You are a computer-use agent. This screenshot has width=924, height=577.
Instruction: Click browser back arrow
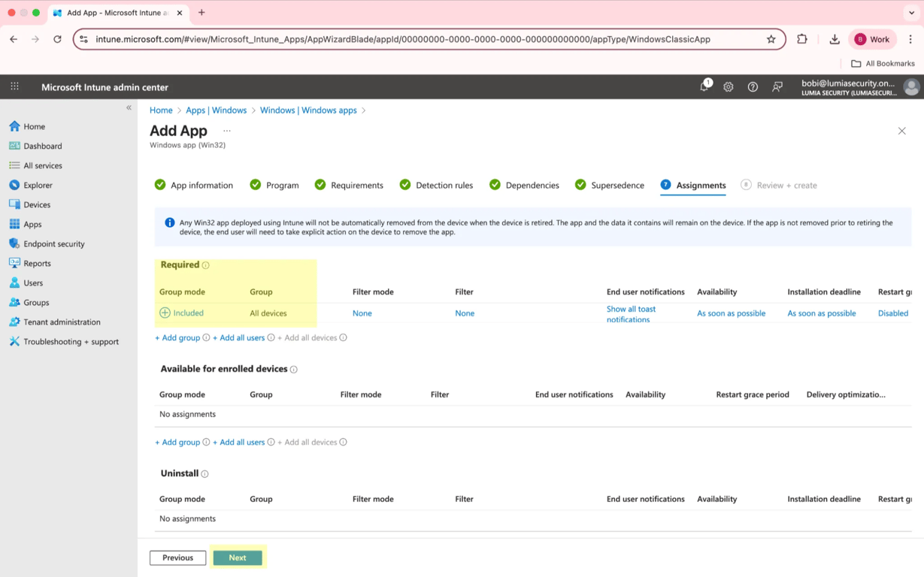point(14,39)
